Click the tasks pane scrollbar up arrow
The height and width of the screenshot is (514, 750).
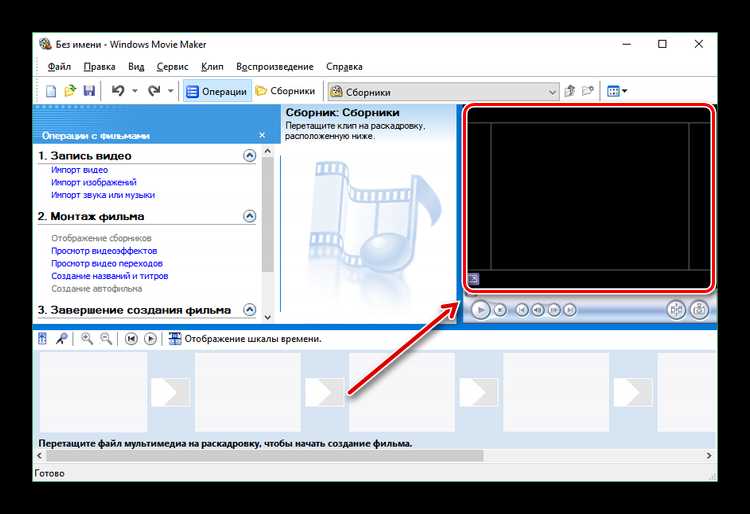[268, 151]
